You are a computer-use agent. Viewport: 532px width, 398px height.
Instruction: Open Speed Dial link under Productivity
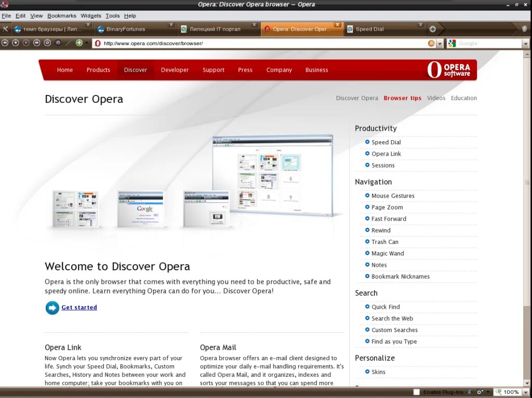point(386,142)
